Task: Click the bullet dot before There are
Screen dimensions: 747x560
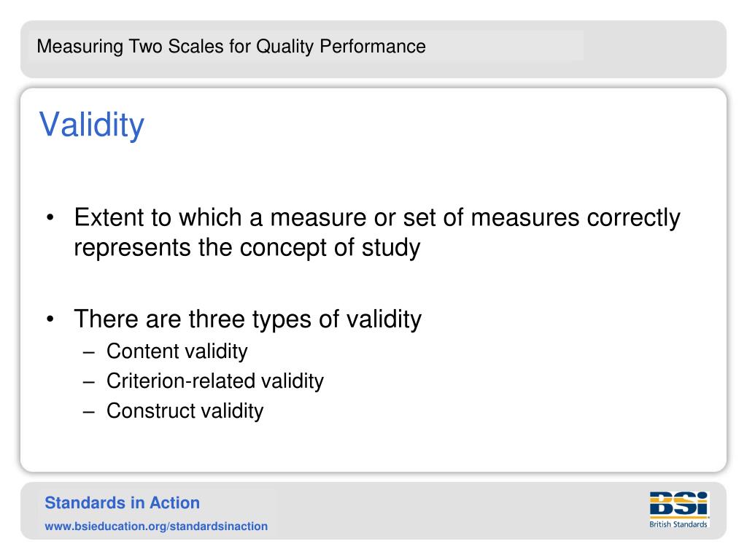Action: tap(50, 319)
